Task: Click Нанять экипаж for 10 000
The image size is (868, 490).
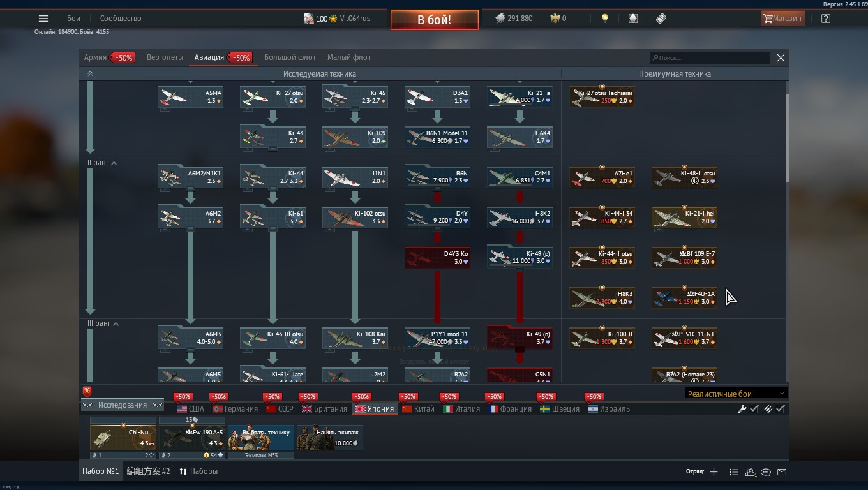Action: coord(330,437)
